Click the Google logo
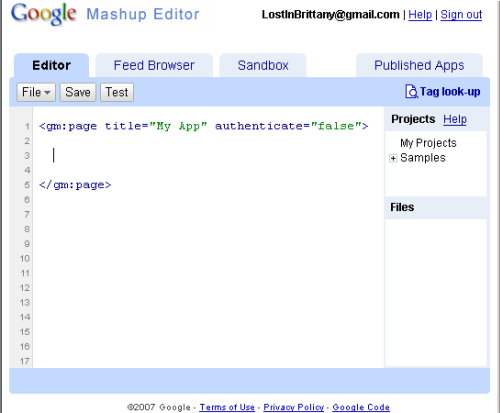 [44, 14]
